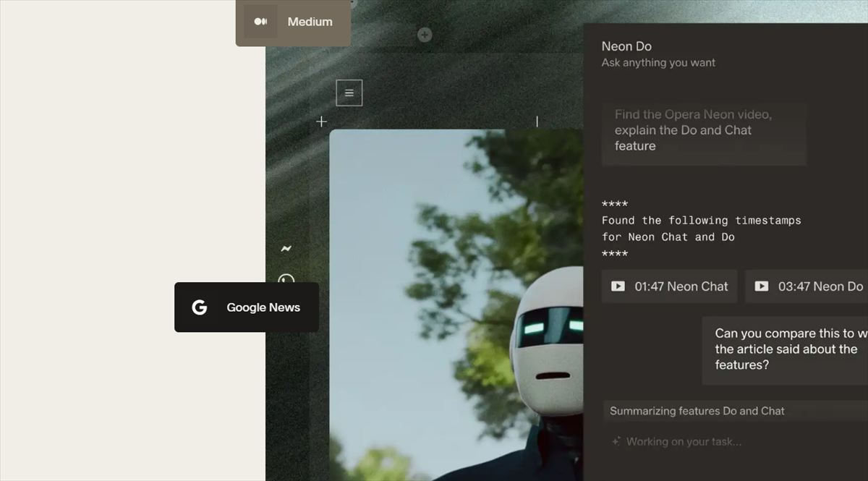The width and height of the screenshot is (868, 481).
Task: Click the Google G icon on the Google News pill
Action: pos(199,307)
